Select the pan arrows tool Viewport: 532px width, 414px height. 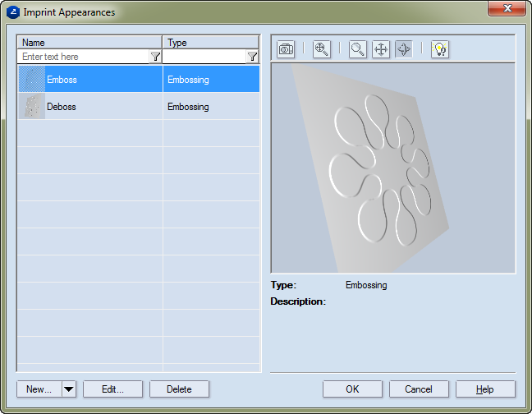tap(381, 49)
